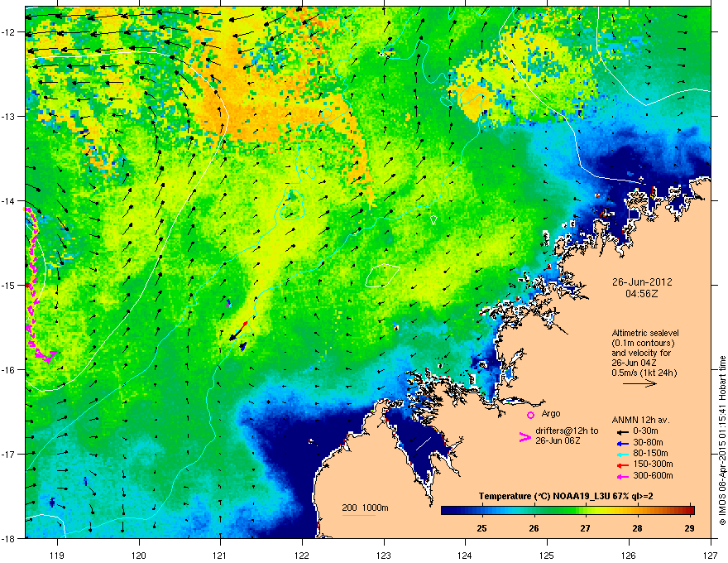The width and height of the screenshot is (728, 563).
Task: Click the '80-150m' depth label
Action: 650,454
